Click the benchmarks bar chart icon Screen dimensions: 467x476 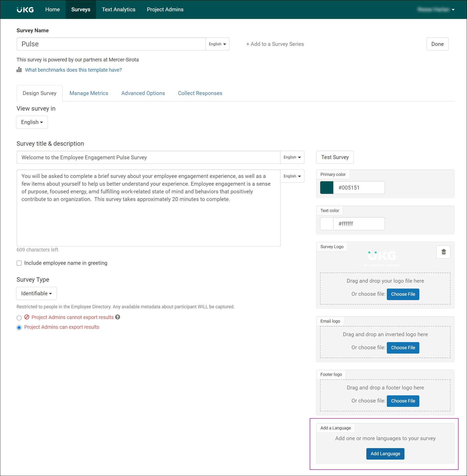[x=19, y=70]
